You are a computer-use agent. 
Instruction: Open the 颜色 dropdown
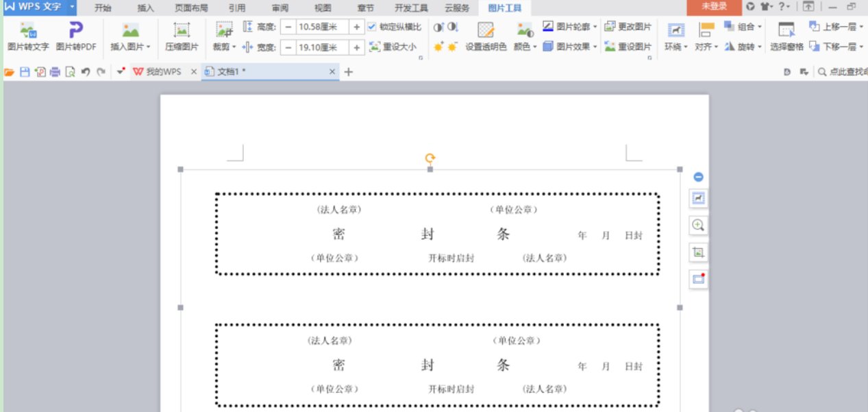(x=534, y=48)
